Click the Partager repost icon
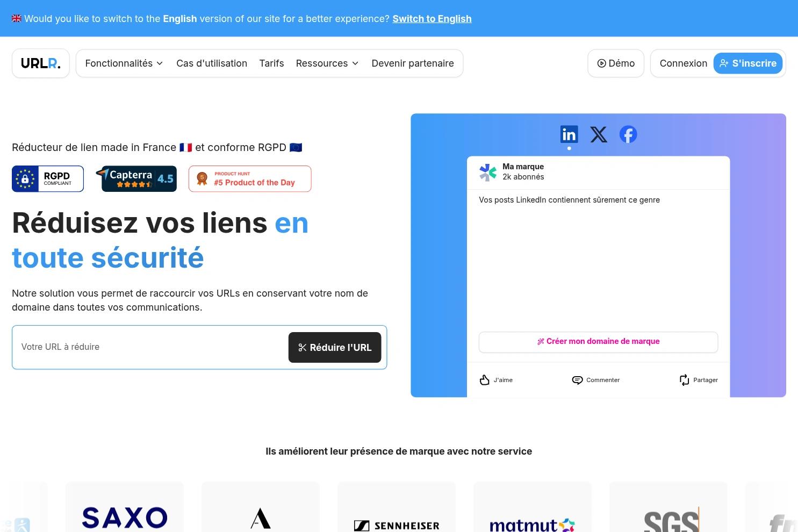 (684, 380)
